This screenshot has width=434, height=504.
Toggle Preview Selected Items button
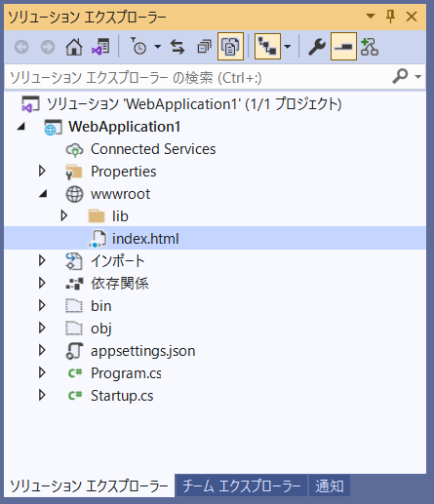coord(343,47)
